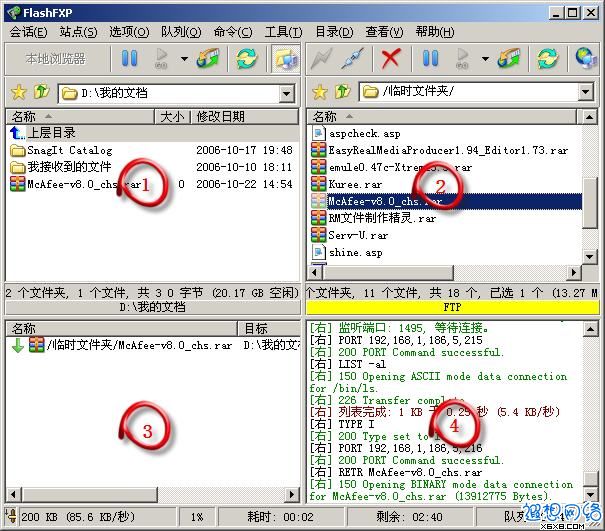Click remote list scroll up arrow
This screenshot has width=605, height=531.
click(x=589, y=117)
